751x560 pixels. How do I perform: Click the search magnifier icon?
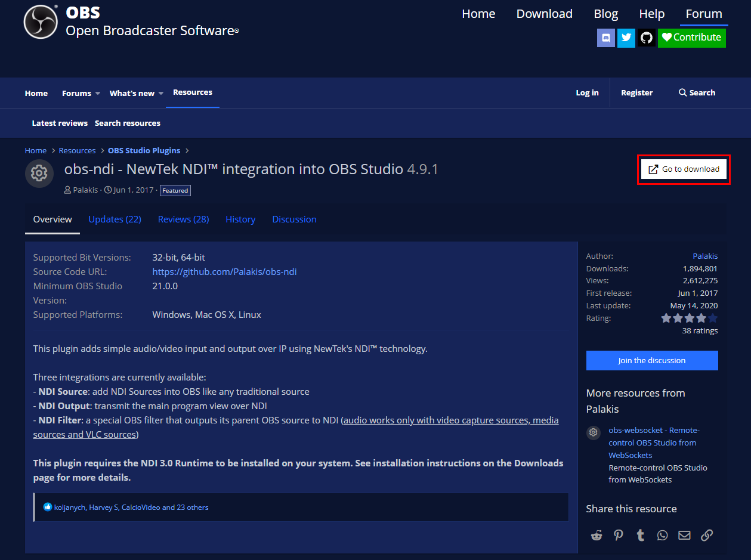click(x=682, y=92)
